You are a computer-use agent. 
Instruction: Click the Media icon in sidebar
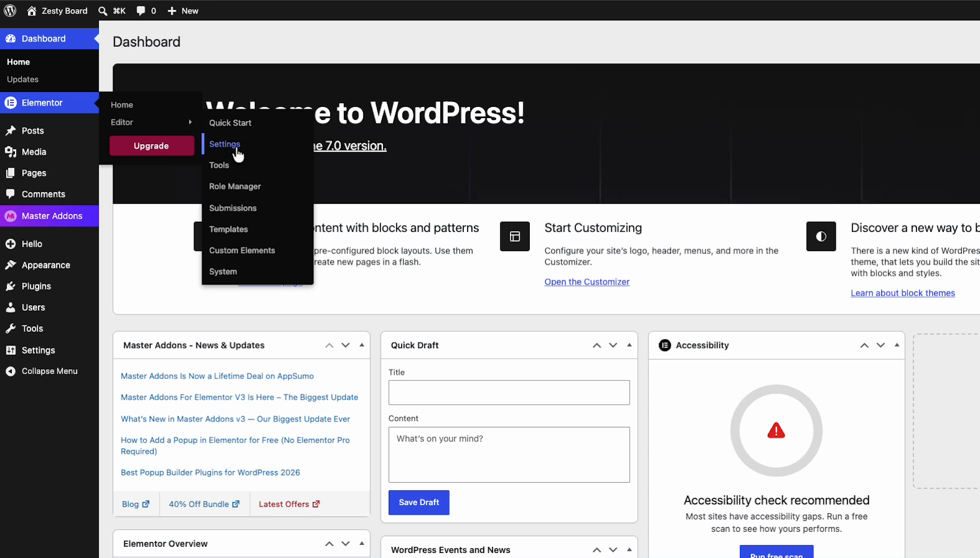[x=11, y=152]
